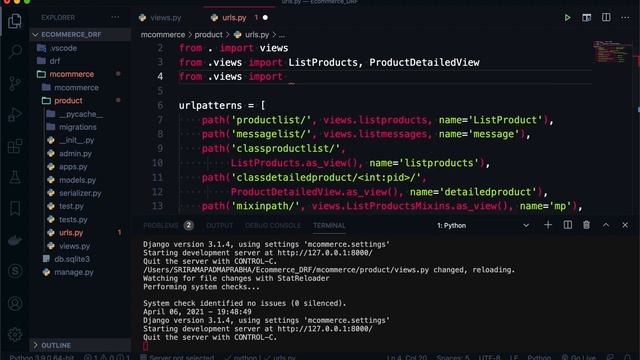Open the Search view icon
This screenshot has height=360, width=640.
click(x=15, y=52)
